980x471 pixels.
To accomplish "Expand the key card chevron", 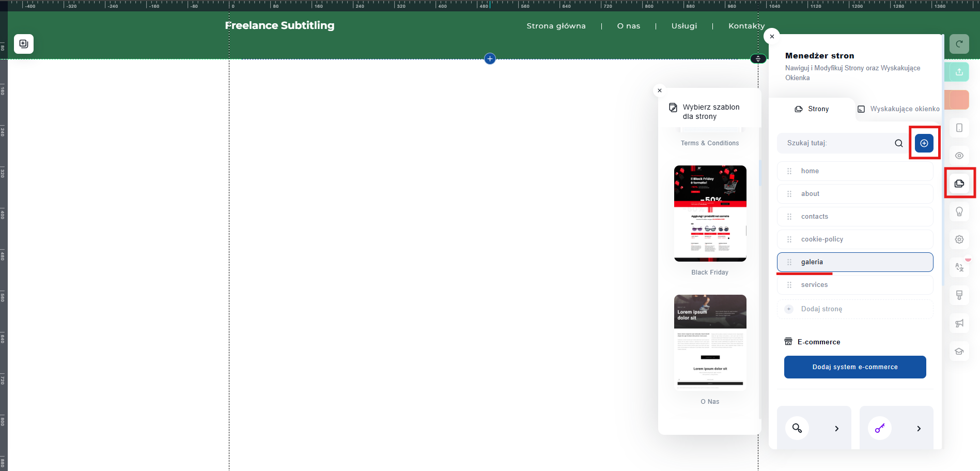I will [919, 429].
